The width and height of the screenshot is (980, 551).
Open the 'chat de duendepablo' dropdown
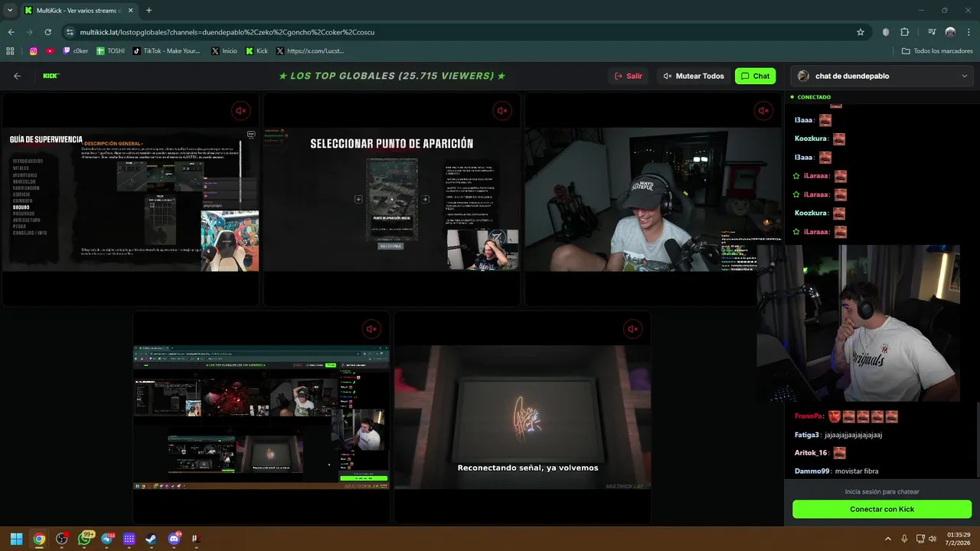(882, 76)
